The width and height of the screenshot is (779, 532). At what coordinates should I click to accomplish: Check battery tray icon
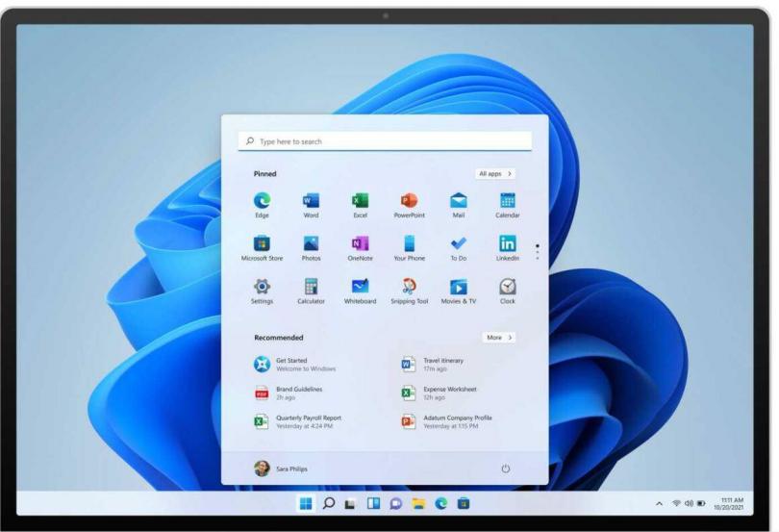[701, 503]
